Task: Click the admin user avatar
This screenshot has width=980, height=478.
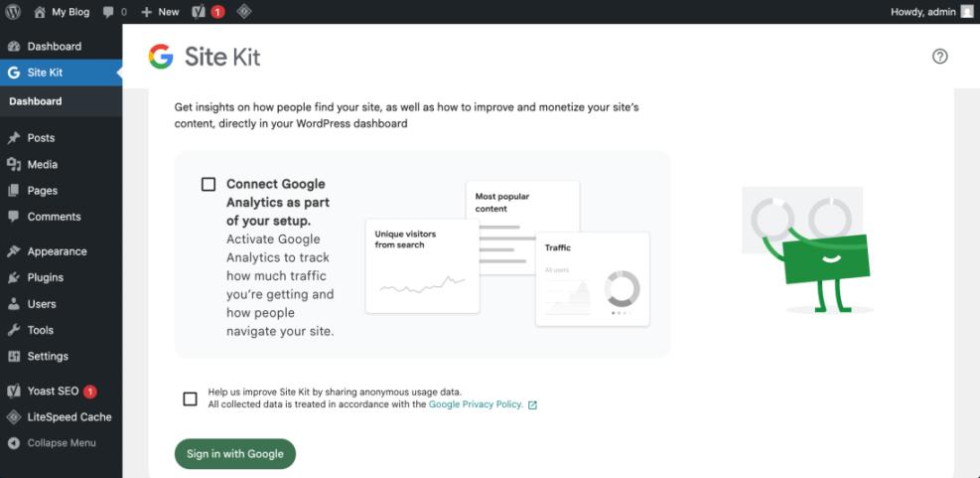Action: tap(967, 11)
